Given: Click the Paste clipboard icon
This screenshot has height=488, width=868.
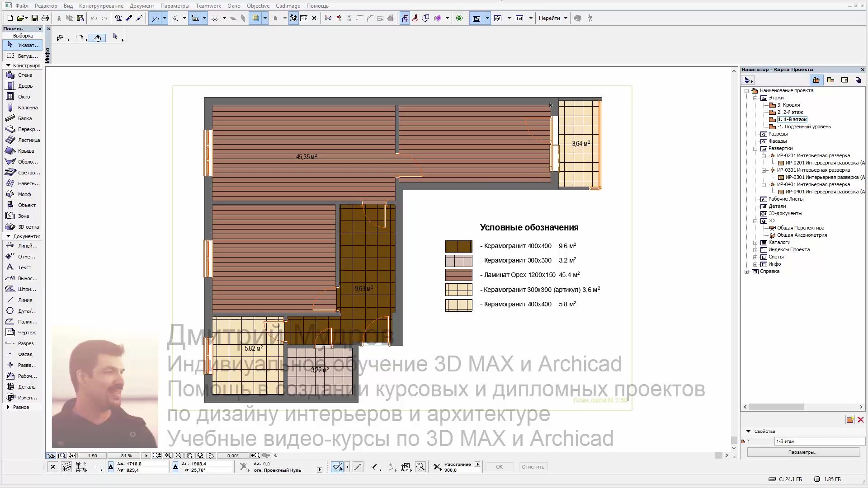Looking at the screenshot, I should [x=80, y=18].
